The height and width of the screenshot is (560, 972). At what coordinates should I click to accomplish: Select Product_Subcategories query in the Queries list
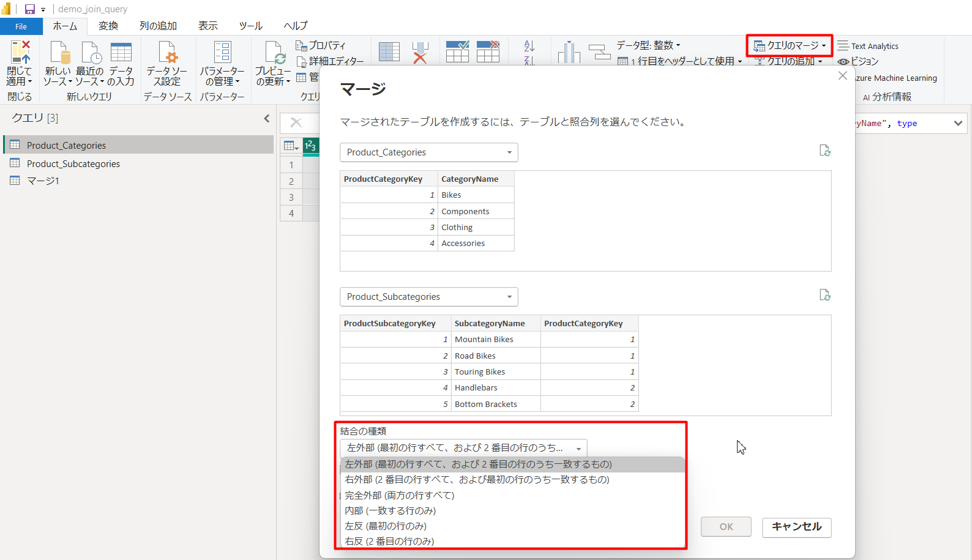tap(73, 164)
